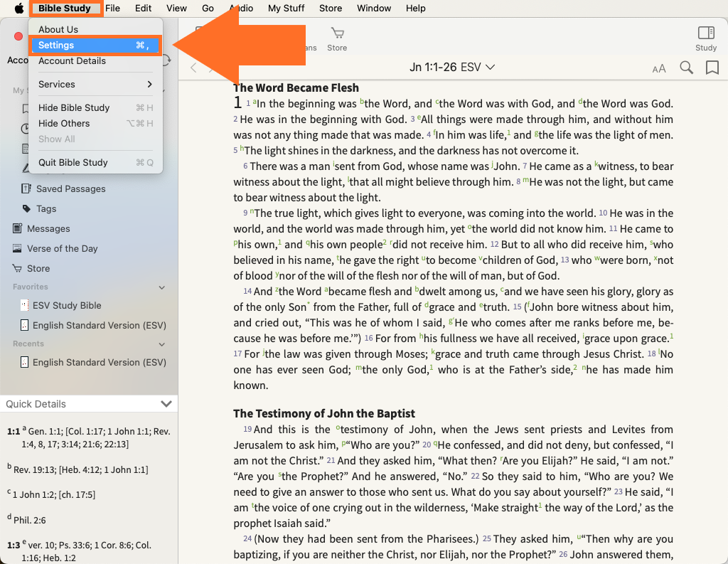This screenshot has height=564, width=728.
Task: Collapse the Favorites section
Action: click(x=162, y=287)
